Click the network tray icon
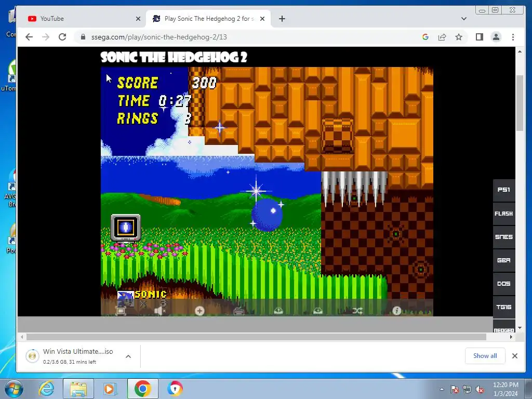The image size is (532, 399). (x=467, y=389)
